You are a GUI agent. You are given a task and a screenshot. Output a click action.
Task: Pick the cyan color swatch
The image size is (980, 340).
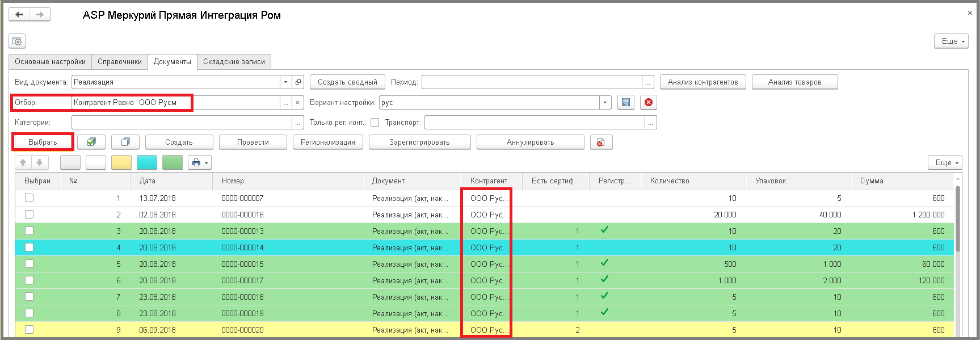(147, 163)
